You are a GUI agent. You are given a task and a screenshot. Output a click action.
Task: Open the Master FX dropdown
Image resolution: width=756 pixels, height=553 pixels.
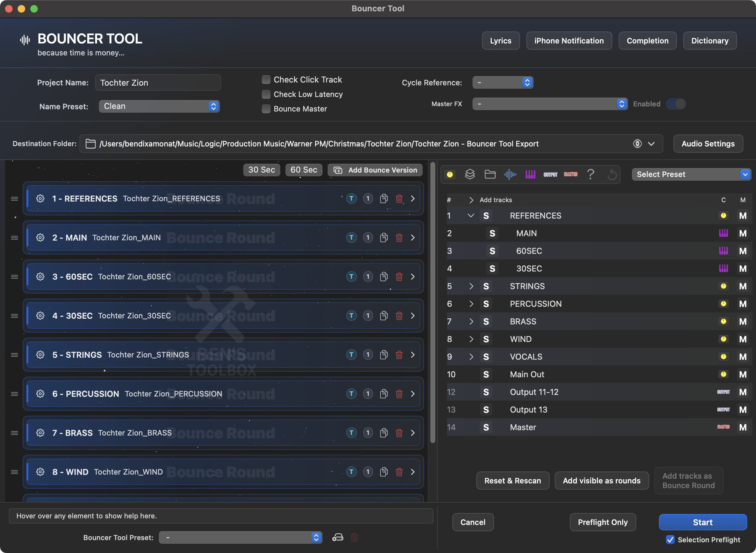[x=550, y=104]
